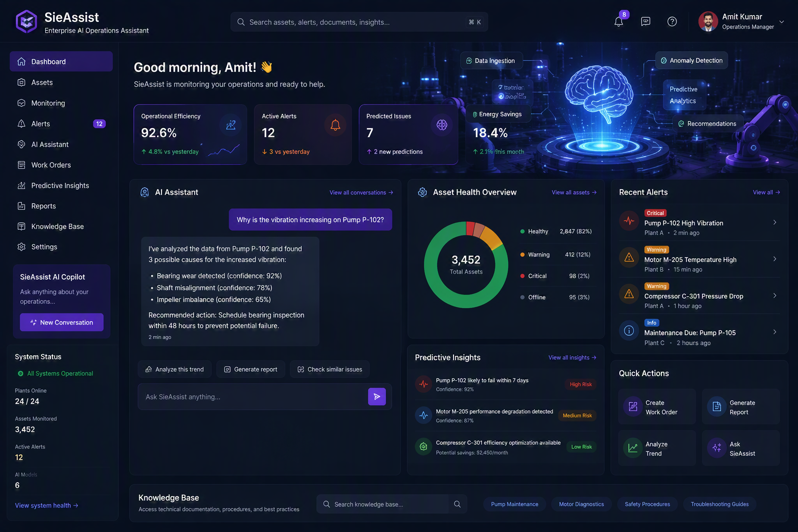
Task: Open Reports in the sidebar
Action: pos(61,206)
